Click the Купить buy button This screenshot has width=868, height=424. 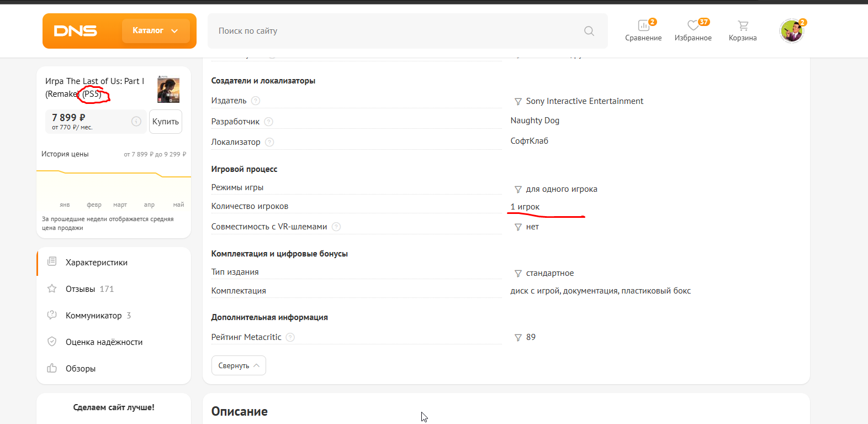[x=166, y=122]
